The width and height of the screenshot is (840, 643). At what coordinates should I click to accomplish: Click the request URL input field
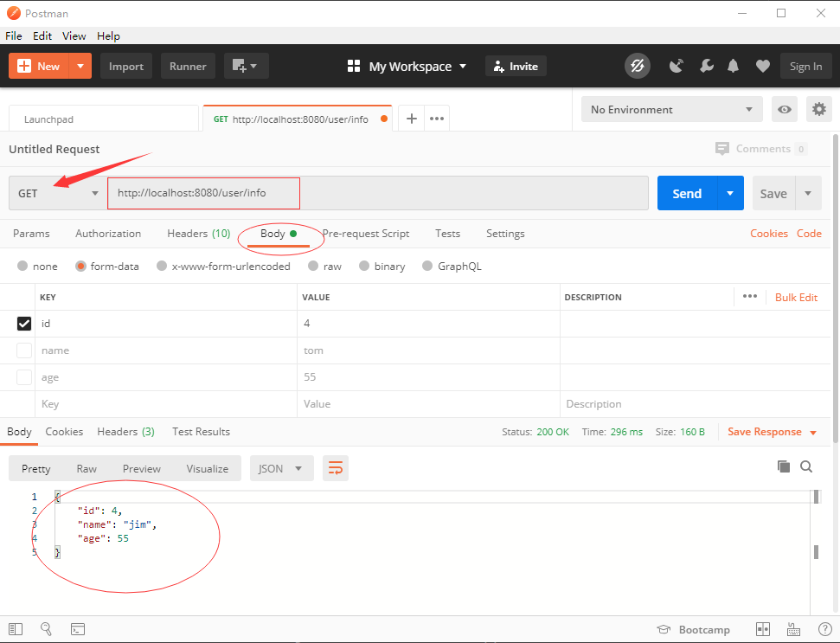click(x=378, y=193)
